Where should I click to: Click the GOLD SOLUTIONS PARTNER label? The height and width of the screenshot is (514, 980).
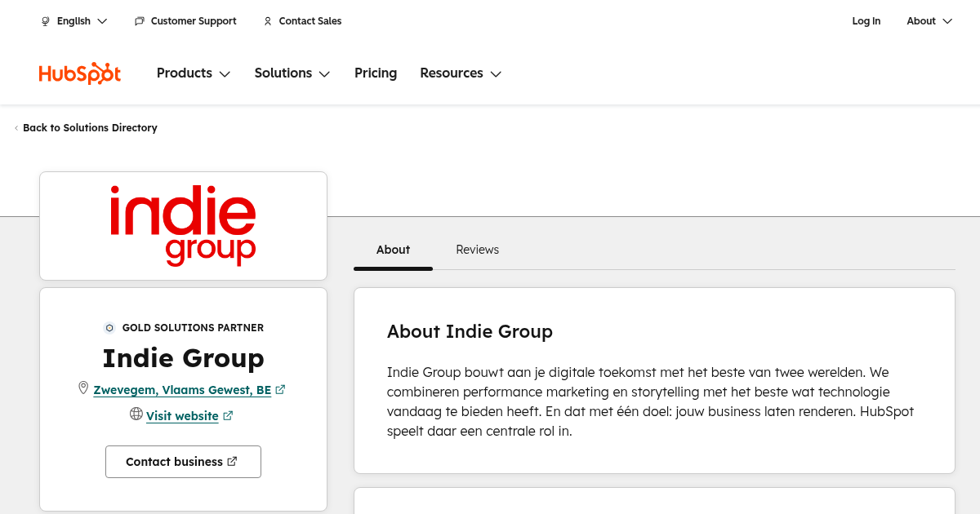click(x=193, y=328)
